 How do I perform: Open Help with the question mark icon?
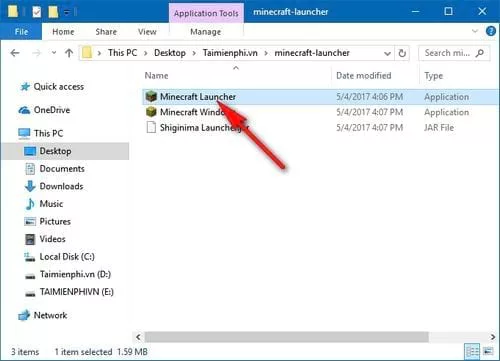coord(491,31)
